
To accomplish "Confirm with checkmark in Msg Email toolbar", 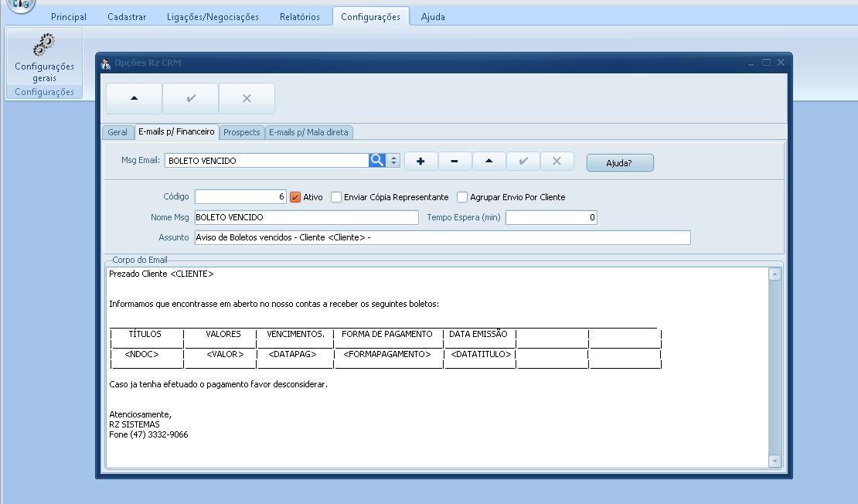I will [x=523, y=162].
